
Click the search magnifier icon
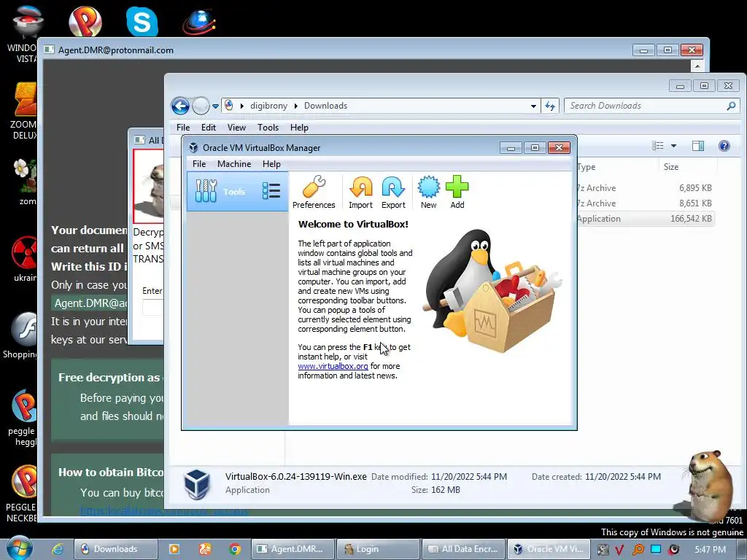[x=731, y=106]
